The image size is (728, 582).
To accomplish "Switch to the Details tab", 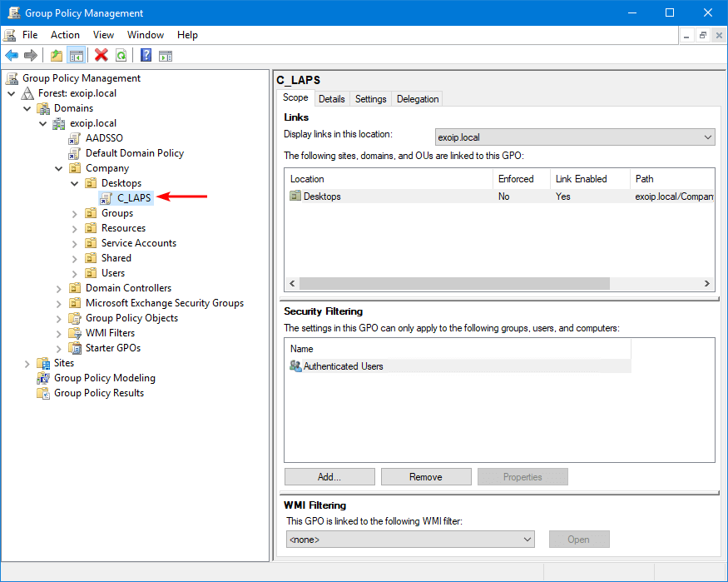I will (x=331, y=99).
